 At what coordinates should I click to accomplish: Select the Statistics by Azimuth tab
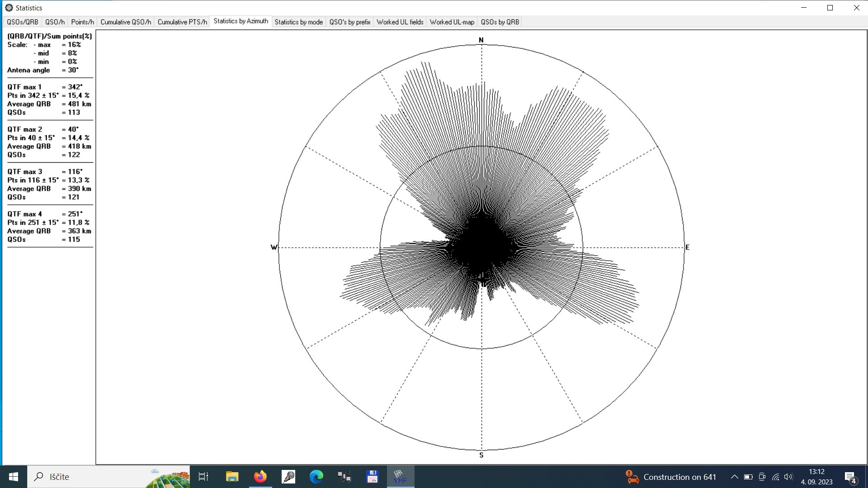241,21
